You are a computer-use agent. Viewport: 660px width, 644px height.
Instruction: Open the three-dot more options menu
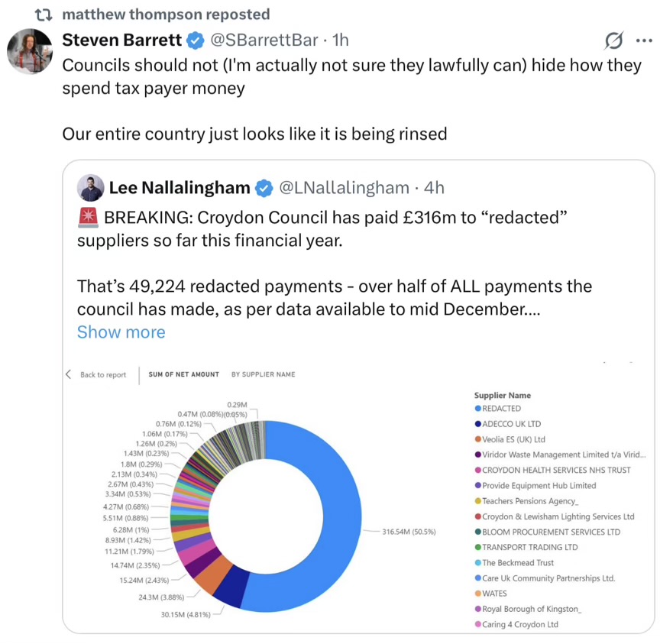[x=644, y=40]
